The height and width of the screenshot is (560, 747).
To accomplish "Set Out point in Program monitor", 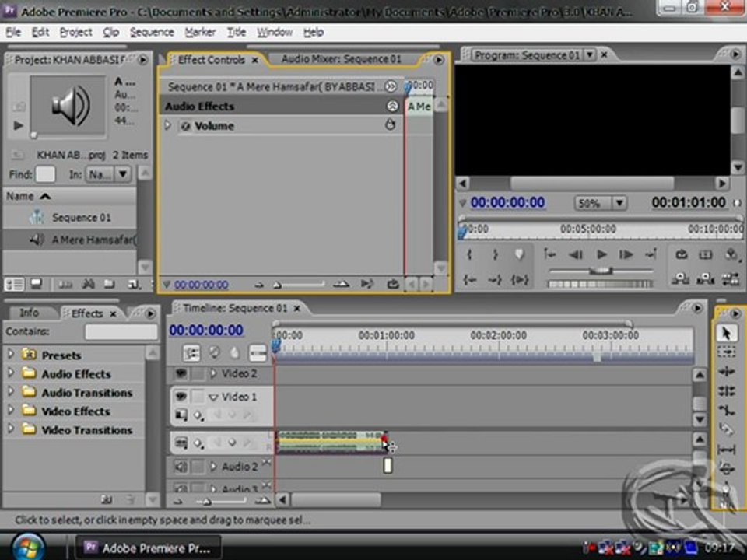I will point(495,255).
